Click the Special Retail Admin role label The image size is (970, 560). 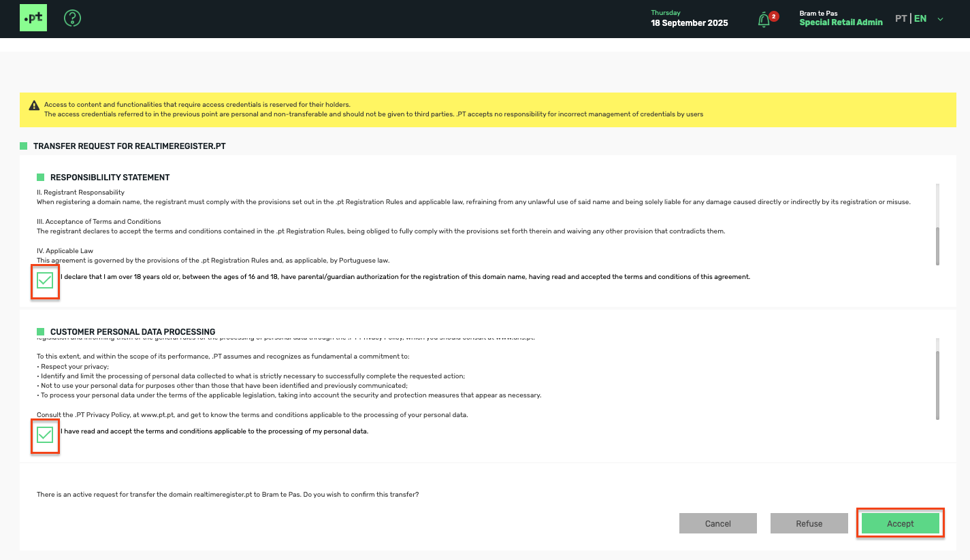[x=841, y=22]
